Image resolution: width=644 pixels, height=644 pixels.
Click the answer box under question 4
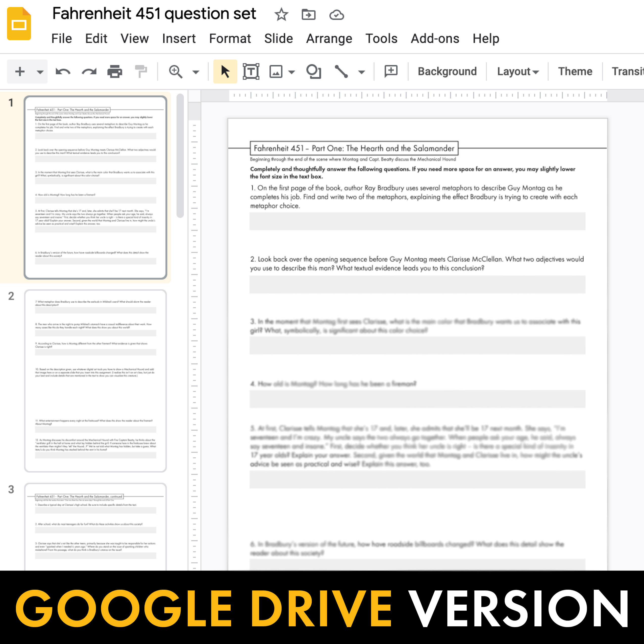pyautogui.click(x=417, y=399)
